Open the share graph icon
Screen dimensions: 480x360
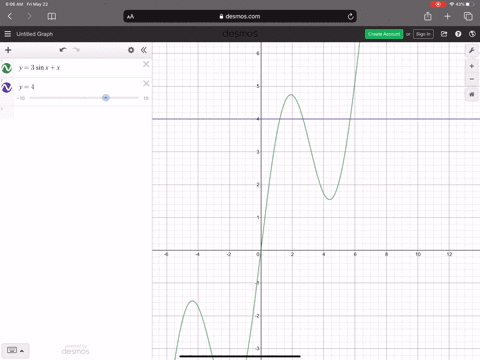[x=444, y=34]
